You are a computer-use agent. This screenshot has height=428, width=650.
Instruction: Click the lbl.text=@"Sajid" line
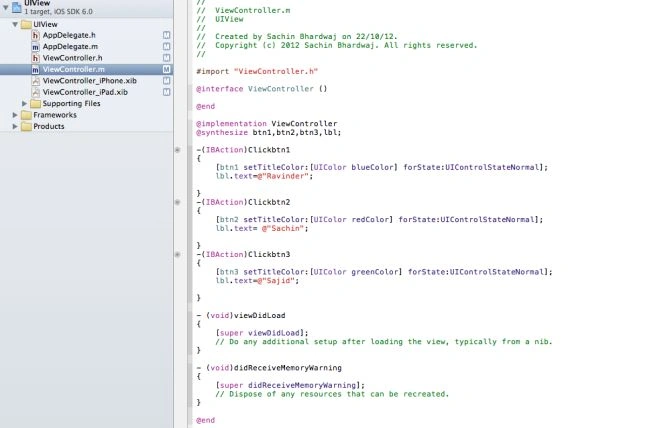pos(257,281)
